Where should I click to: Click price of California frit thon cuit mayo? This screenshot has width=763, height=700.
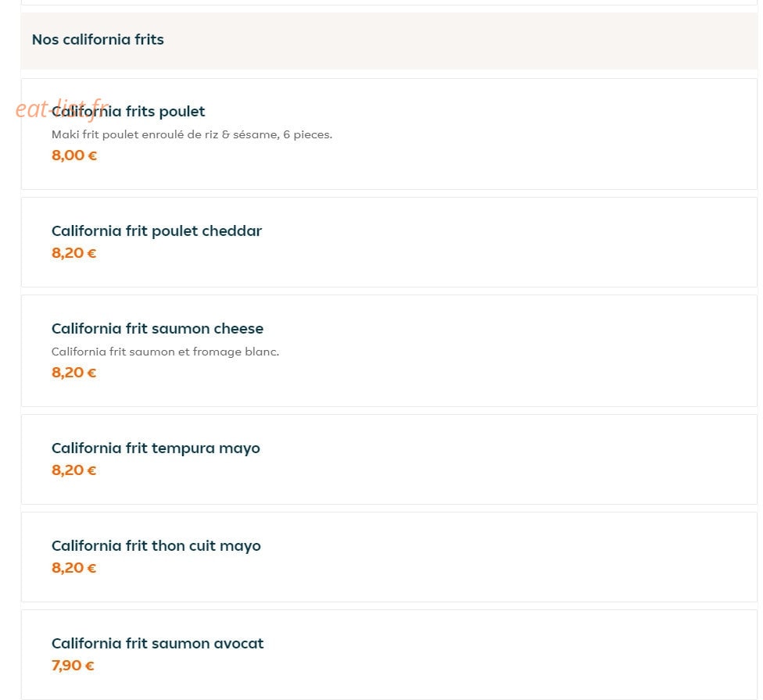click(74, 568)
